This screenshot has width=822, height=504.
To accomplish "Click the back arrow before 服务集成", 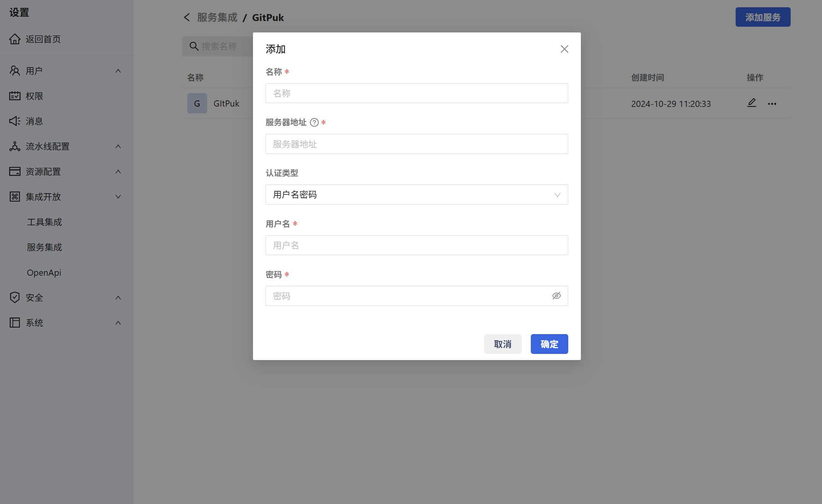I will pyautogui.click(x=186, y=18).
